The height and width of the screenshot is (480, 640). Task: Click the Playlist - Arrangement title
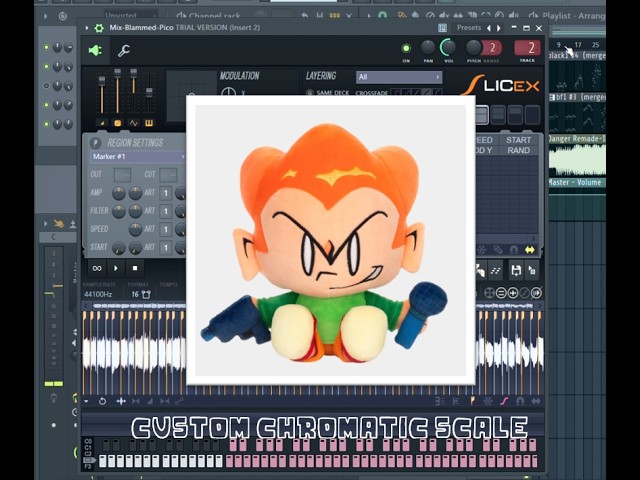tap(573, 16)
